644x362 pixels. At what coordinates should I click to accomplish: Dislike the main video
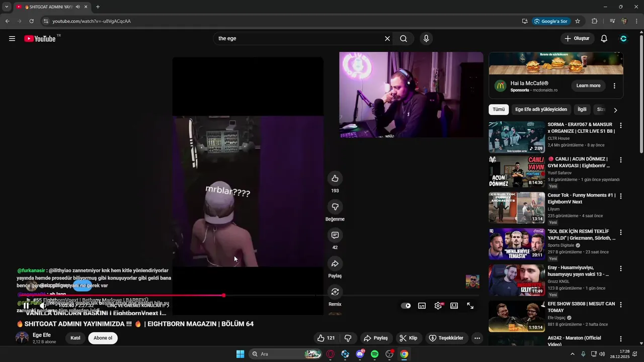(348, 338)
